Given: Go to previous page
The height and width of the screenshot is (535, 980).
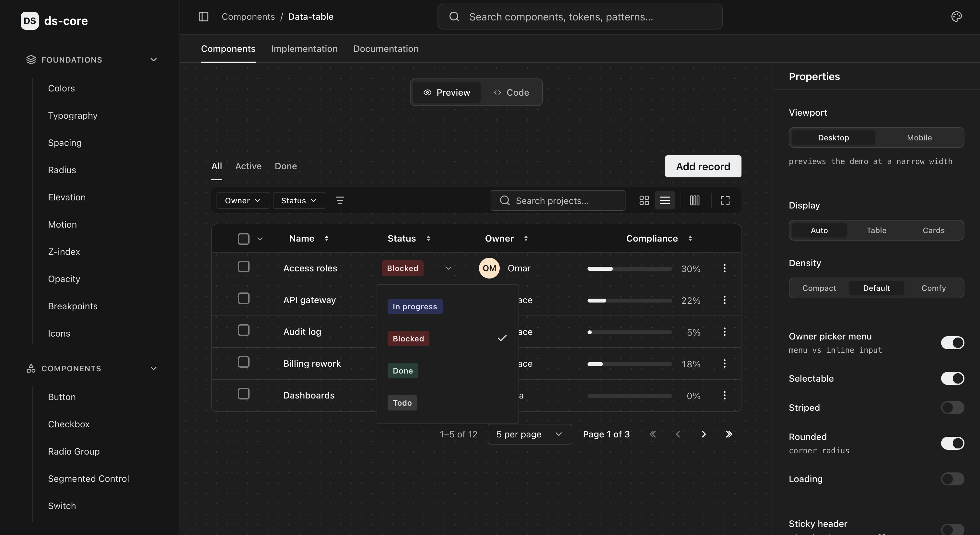Looking at the screenshot, I should click(x=678, y=434).
